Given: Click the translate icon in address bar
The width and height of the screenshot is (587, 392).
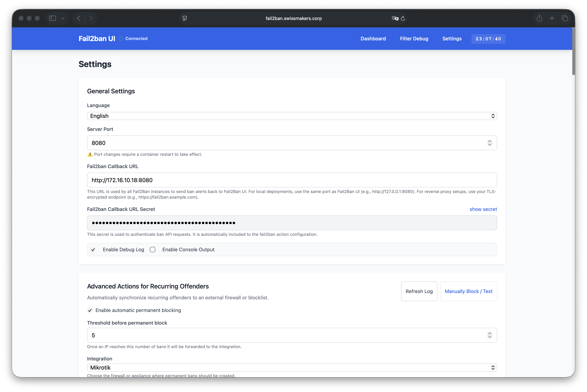Looking at the screenshot, I should [x=395, y=18].
